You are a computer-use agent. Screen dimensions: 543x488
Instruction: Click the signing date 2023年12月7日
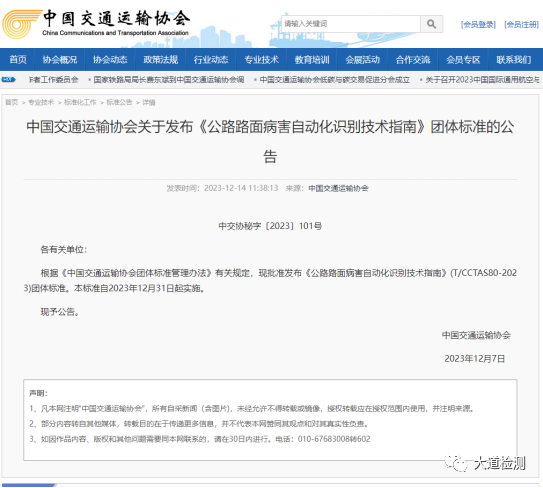pos(474,358)
